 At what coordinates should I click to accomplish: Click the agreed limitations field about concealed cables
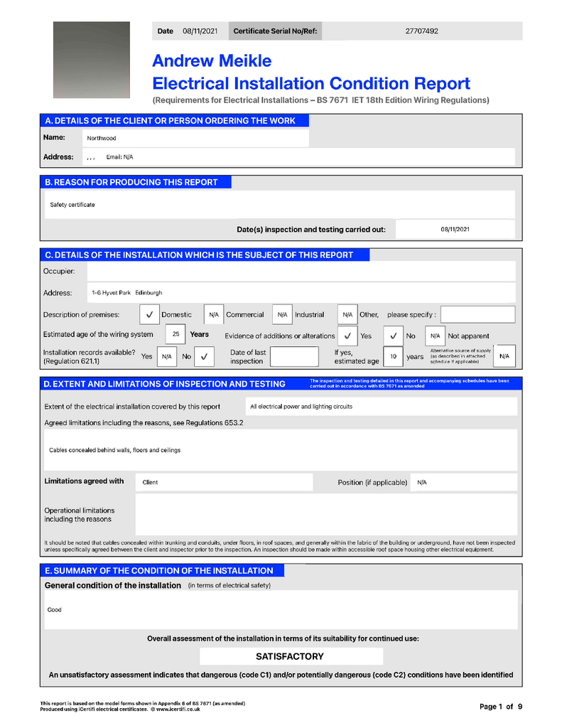tap(281, 450)
